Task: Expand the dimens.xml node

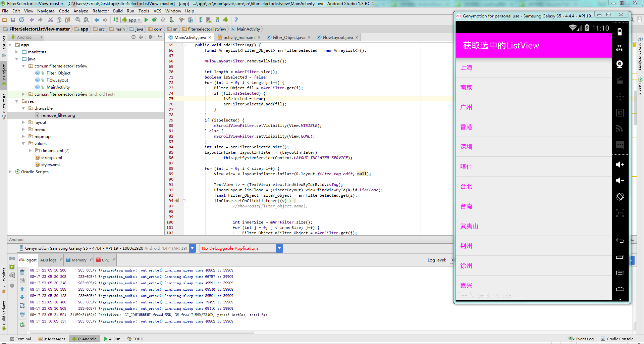Action: pos(30,150)
